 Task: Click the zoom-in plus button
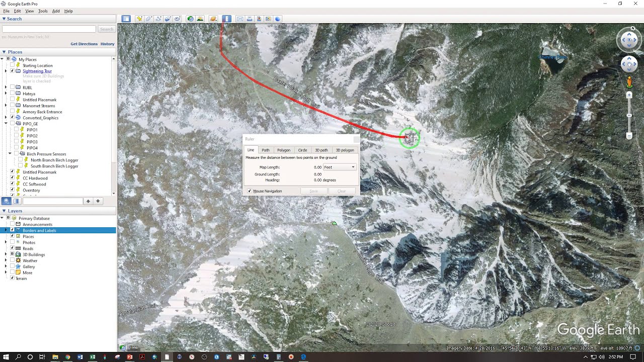click(x=629, y=95)
